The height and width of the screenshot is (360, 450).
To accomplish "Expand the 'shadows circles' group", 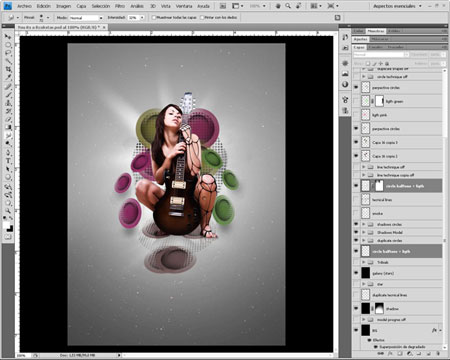I will pos(364,224).
